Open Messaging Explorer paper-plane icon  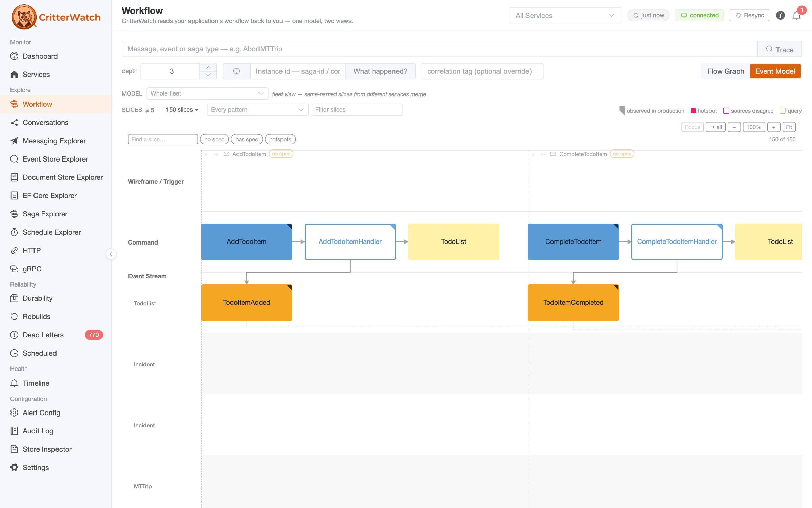[x=14, y=141]
